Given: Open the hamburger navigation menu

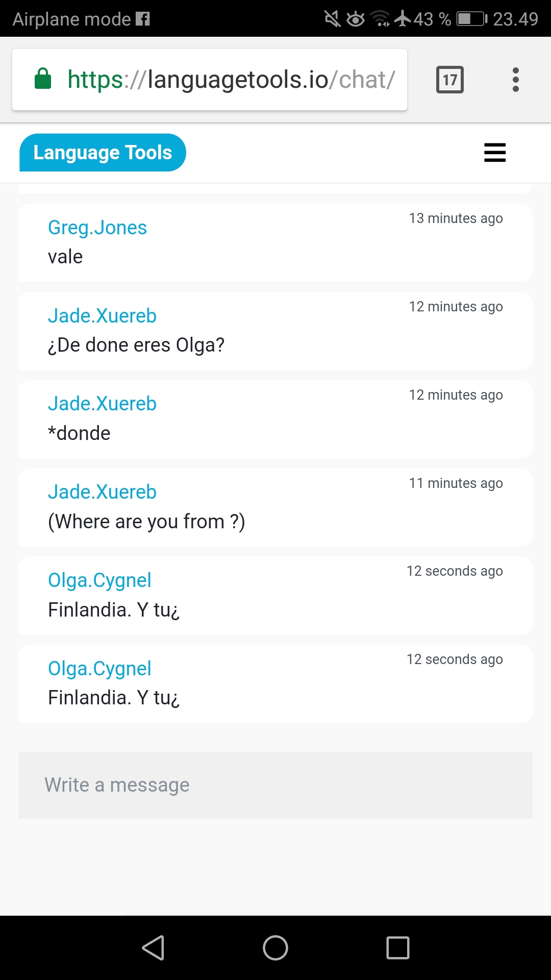Looking at the screenshot, I should 494,153.
